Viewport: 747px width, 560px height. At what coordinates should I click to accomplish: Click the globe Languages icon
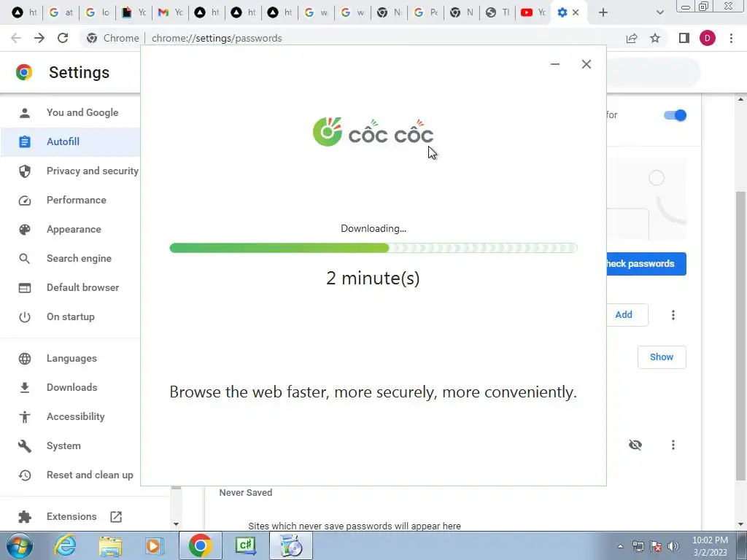click(x=24, y=359)
